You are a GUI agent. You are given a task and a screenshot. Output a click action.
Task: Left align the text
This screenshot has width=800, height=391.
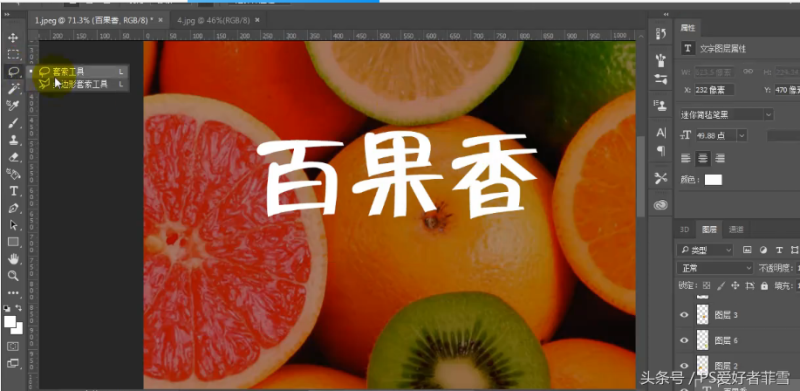[686, 159]
